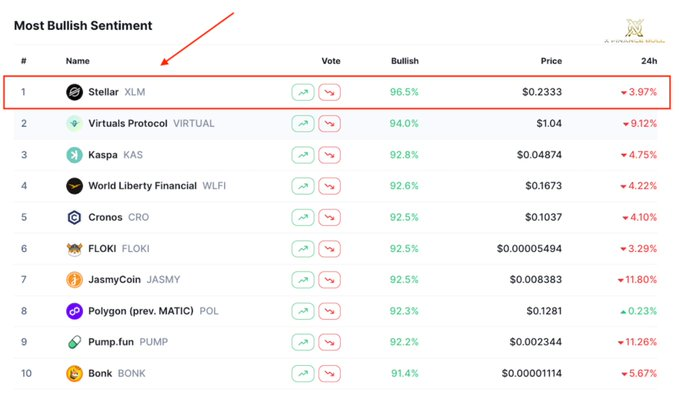Vote bearish on Cronos
Screen dimensions: 679x401
tap(329, 217)
